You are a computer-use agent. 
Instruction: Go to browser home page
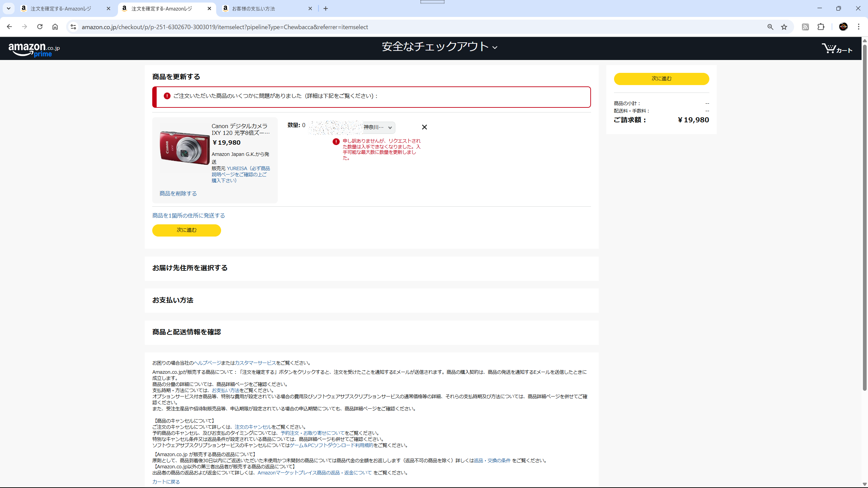[x=55, y=27]
